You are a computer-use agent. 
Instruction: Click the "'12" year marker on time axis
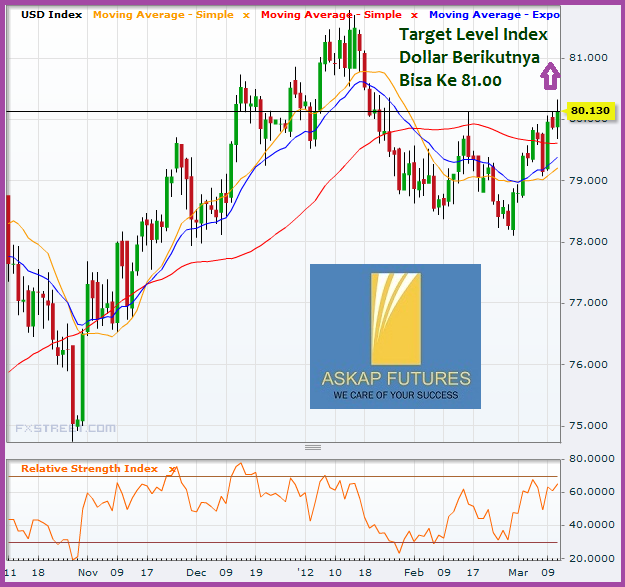click(x=305, y=574)
